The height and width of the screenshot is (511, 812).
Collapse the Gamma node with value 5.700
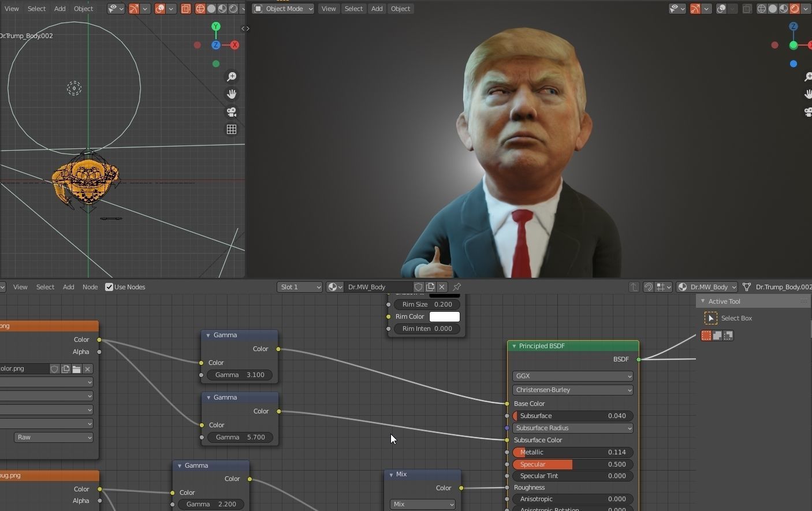[208, 397]
